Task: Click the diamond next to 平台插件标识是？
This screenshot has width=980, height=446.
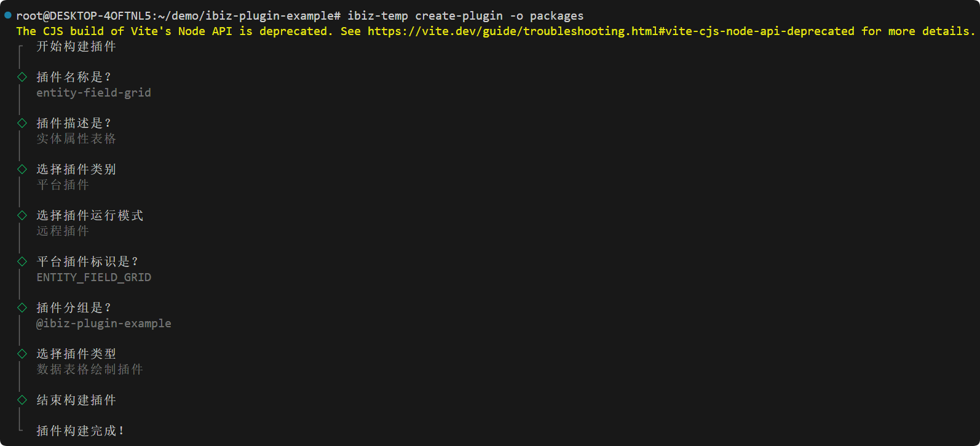Action: click(22, 261)
